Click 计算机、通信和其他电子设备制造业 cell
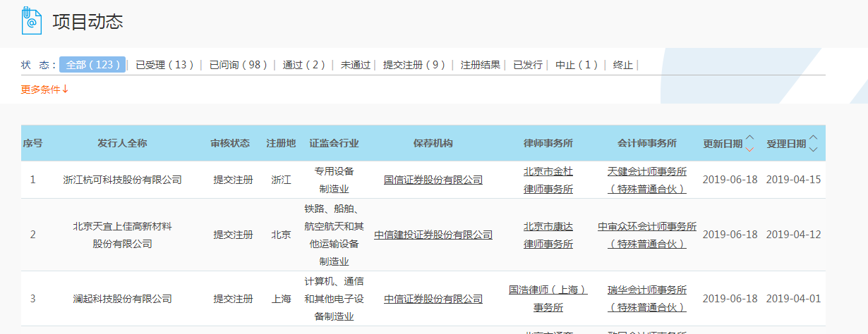This screenshot has height=334, width=868. pos(334,299)
